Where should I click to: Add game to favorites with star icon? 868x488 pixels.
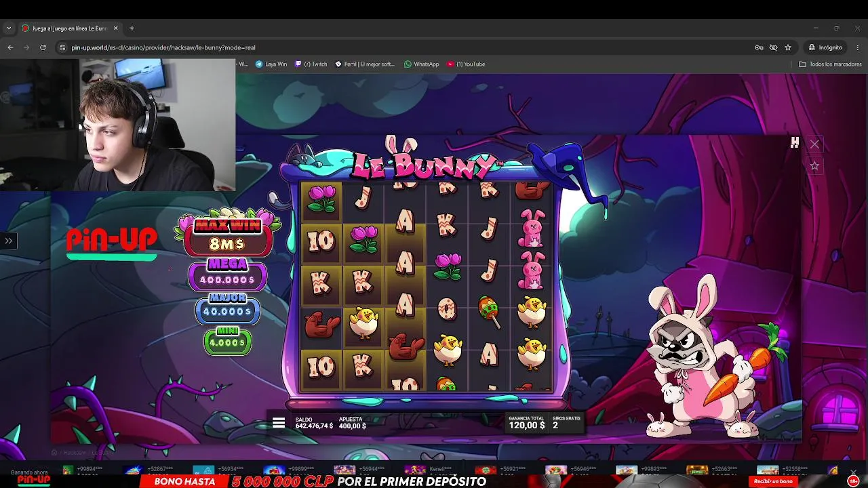814,166
